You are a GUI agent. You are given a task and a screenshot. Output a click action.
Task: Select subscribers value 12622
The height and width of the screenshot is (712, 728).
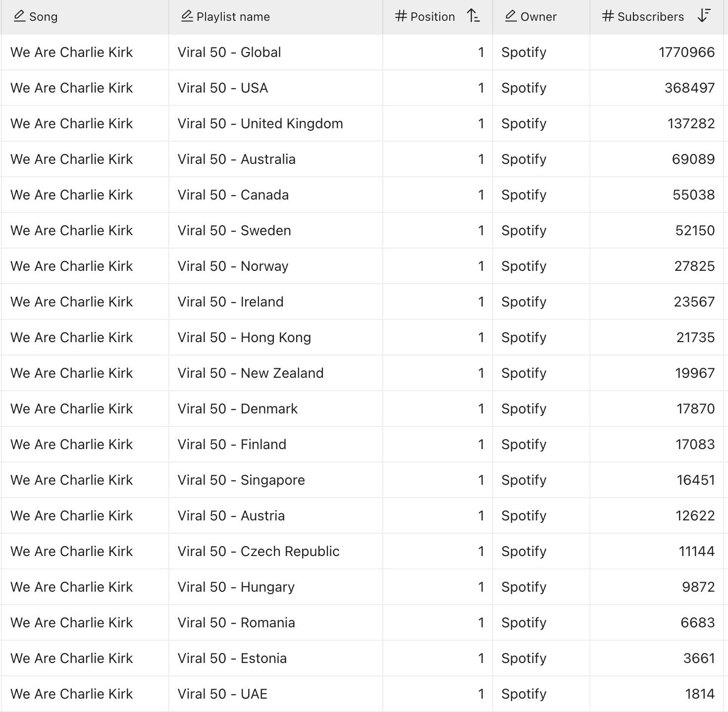695,515
